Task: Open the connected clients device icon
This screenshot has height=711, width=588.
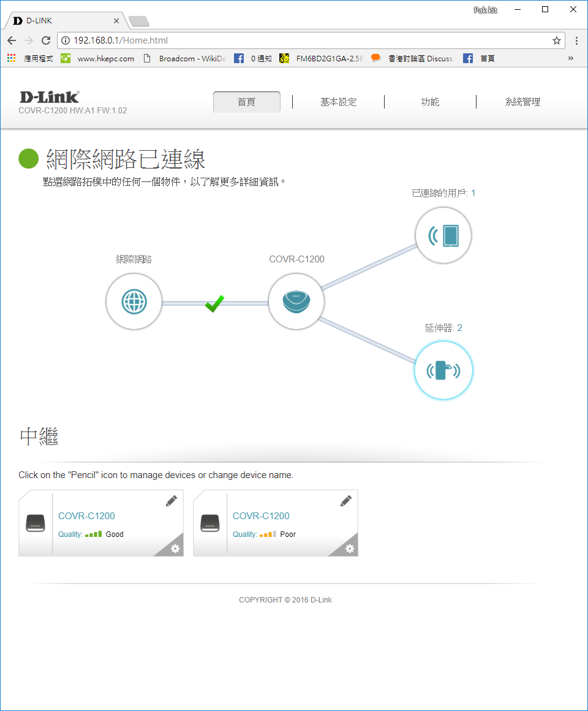Action: pos(443,235)
